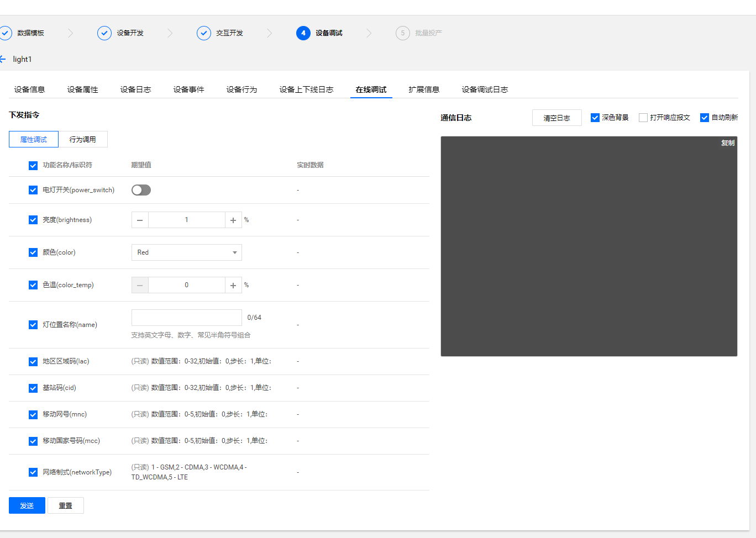Viewport: 756px width, 538px height.
Task: Click the 实时数据 column header
Action: pos(311,165)
